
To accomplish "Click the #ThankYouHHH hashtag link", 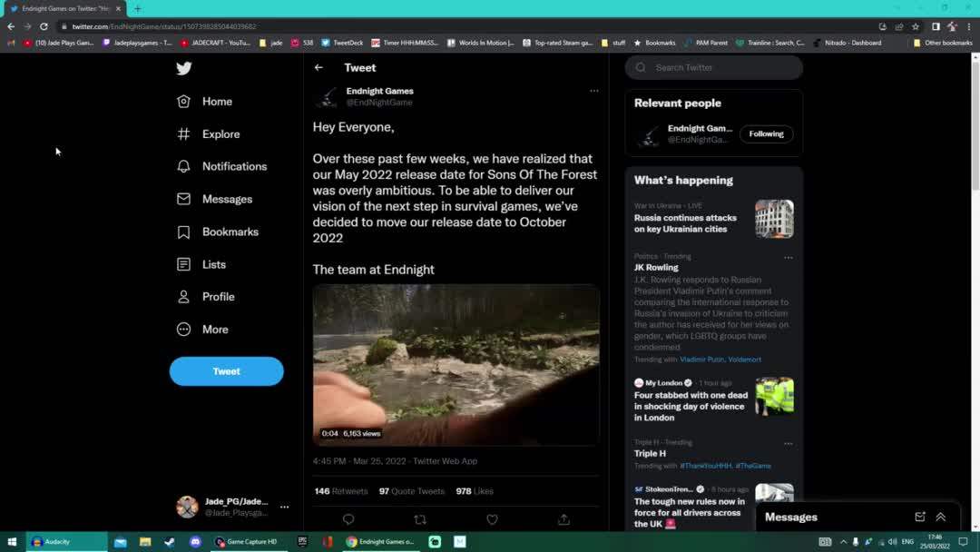I will point(706,466).
